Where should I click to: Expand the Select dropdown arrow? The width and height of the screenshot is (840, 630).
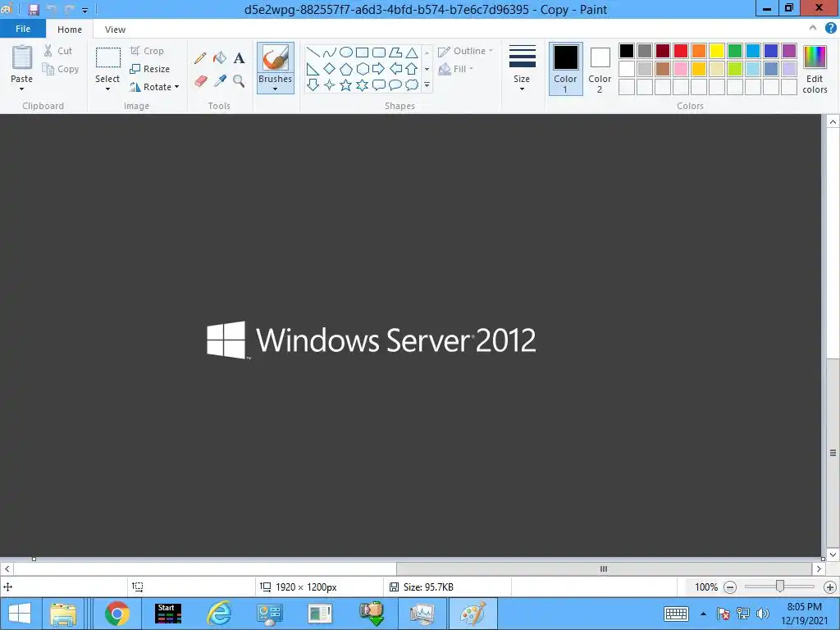(x=107, y=89)
